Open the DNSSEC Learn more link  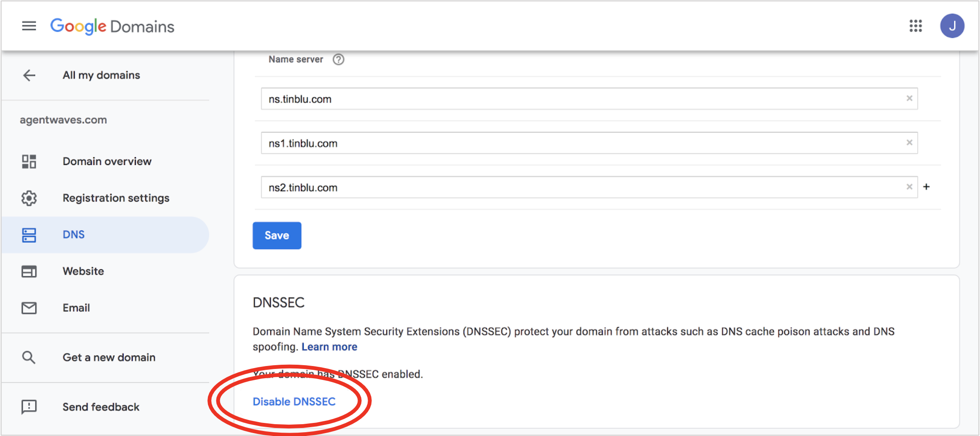(329, 347)
